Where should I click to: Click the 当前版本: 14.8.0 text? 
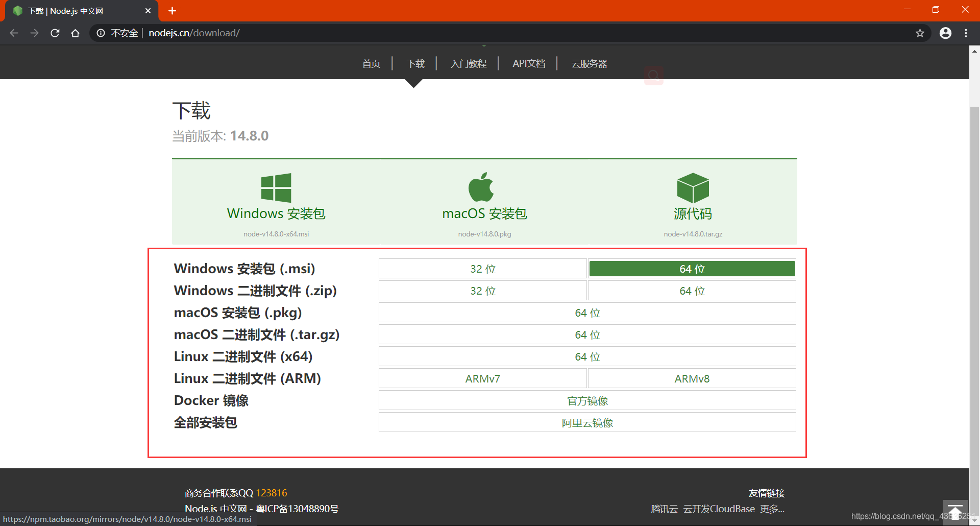click(x=220, y=136)
